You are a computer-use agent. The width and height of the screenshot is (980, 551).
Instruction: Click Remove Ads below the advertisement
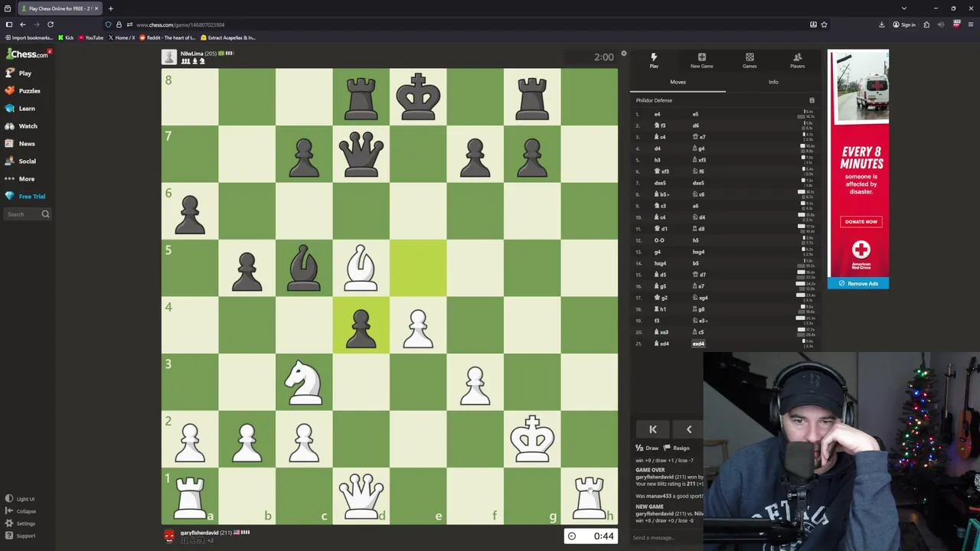tap(858, 284)
